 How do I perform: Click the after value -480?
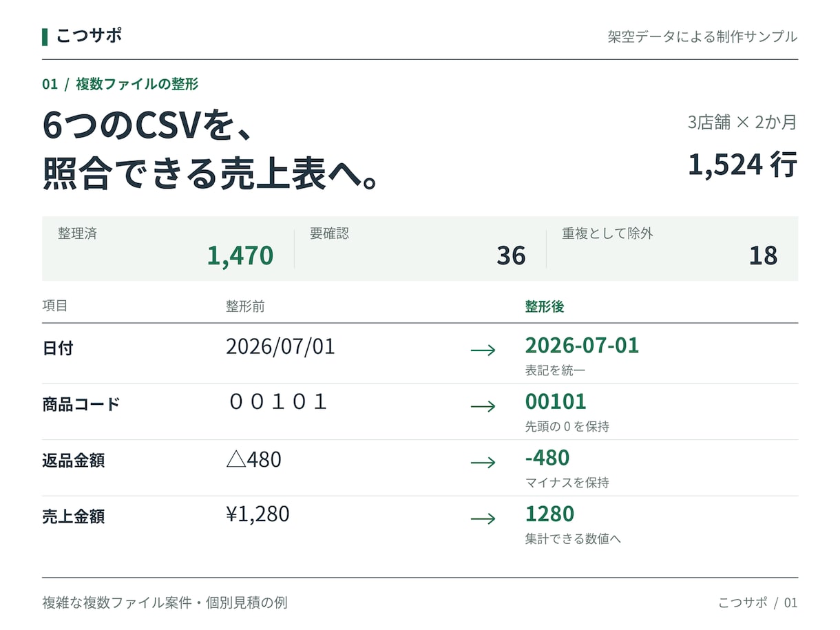click(547, 458)
